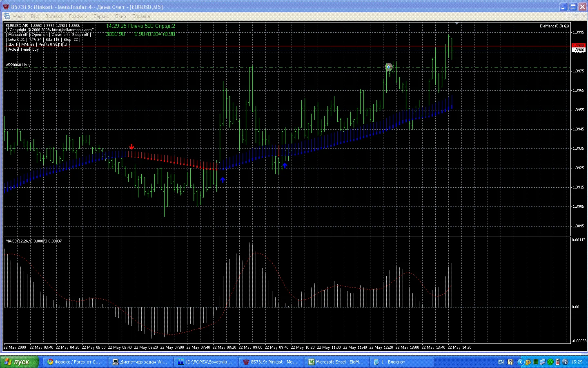This screenshot has height=368, width=588.
Task: Click the green connection icon in system tray
Action: tap(550, 362)
